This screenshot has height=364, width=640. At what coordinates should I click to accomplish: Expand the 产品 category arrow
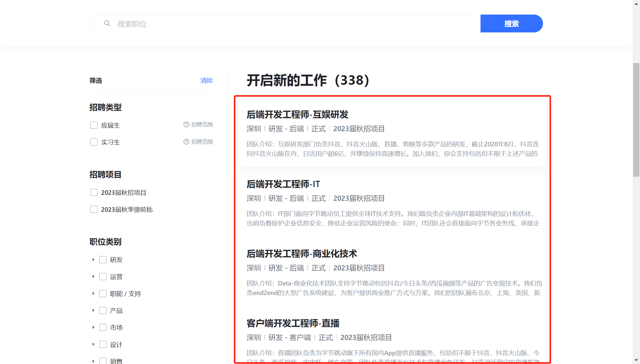click(93, 310)
